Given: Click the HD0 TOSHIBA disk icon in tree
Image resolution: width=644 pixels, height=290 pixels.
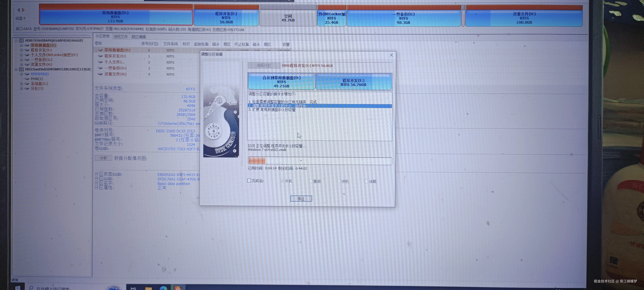Looking at the screenshot, I should pyautogui.click(x=21, y=41).
